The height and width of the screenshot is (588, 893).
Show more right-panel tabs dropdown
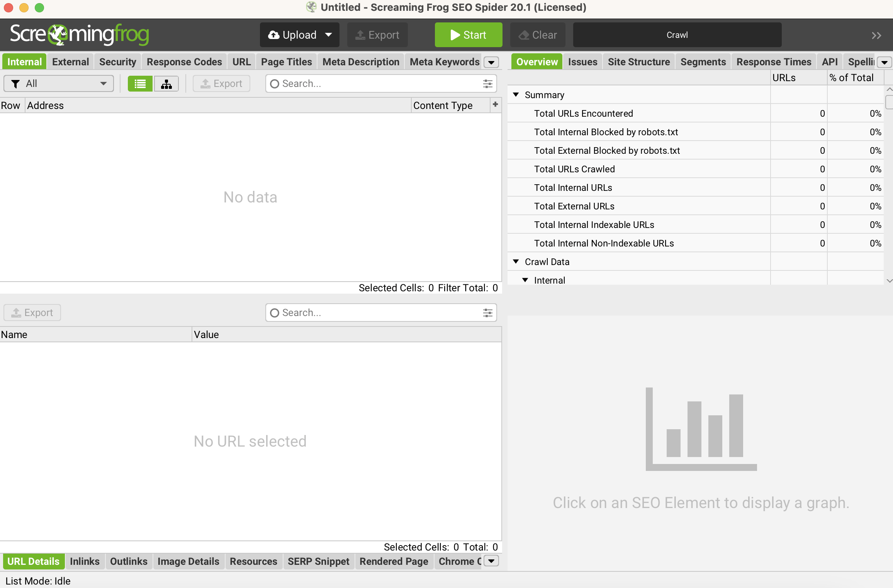pos(885,62)
